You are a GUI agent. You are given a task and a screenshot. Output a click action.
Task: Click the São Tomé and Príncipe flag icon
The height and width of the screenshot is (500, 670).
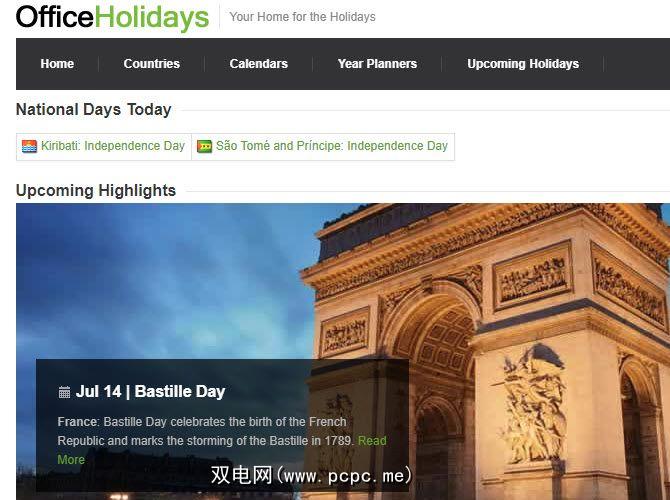(x=204, y=146)
